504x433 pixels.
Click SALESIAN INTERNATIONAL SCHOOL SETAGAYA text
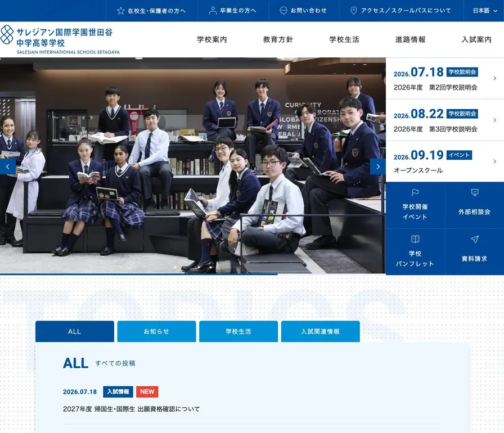[68, 52]
